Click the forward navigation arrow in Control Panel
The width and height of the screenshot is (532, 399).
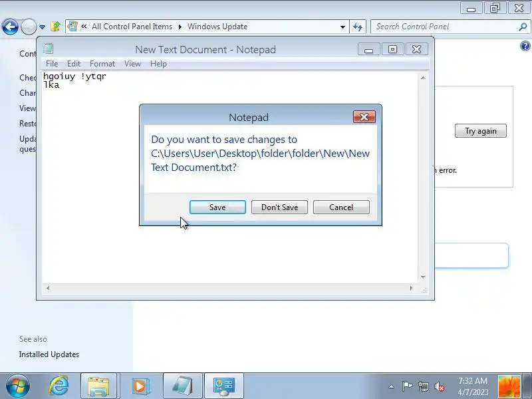coord(29,27)
